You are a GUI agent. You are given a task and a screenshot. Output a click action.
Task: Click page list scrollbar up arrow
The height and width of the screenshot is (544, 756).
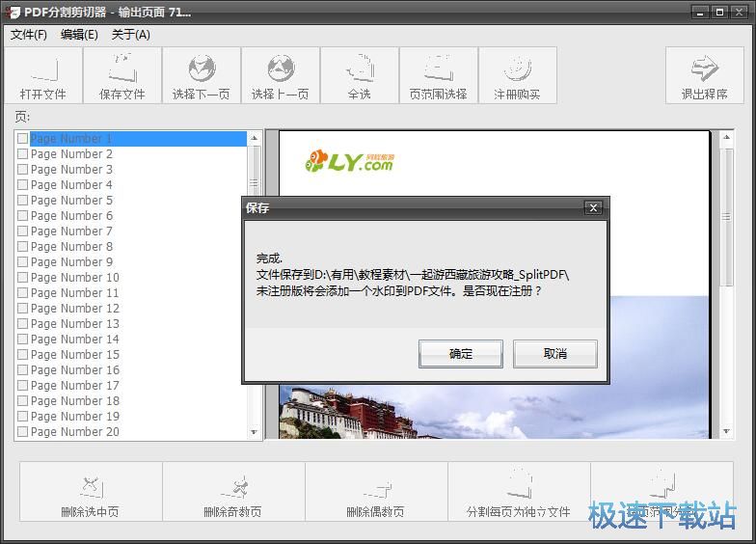[x=255, y=139]
